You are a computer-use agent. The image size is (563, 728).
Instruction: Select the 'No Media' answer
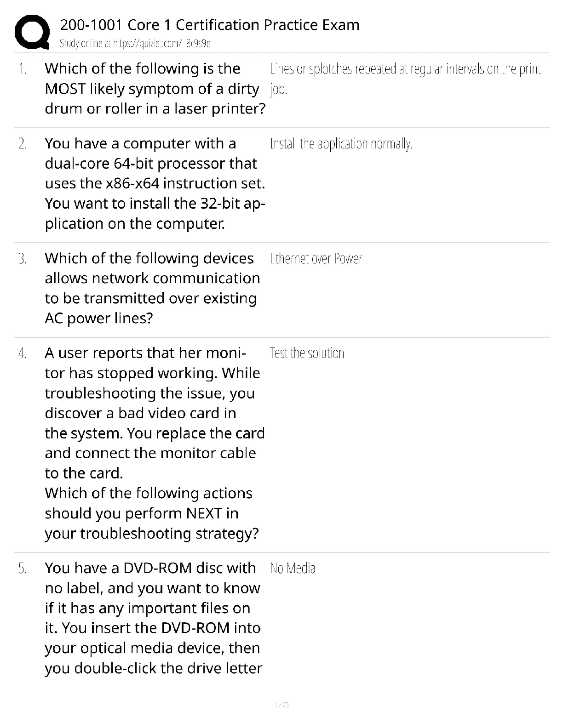(293, 569)
